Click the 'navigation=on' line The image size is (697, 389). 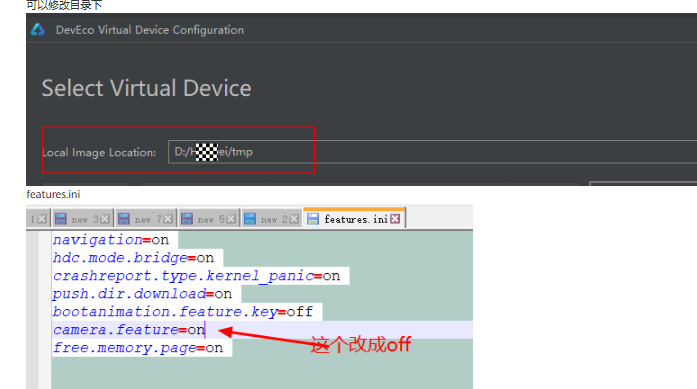click(x=111, y=240)
